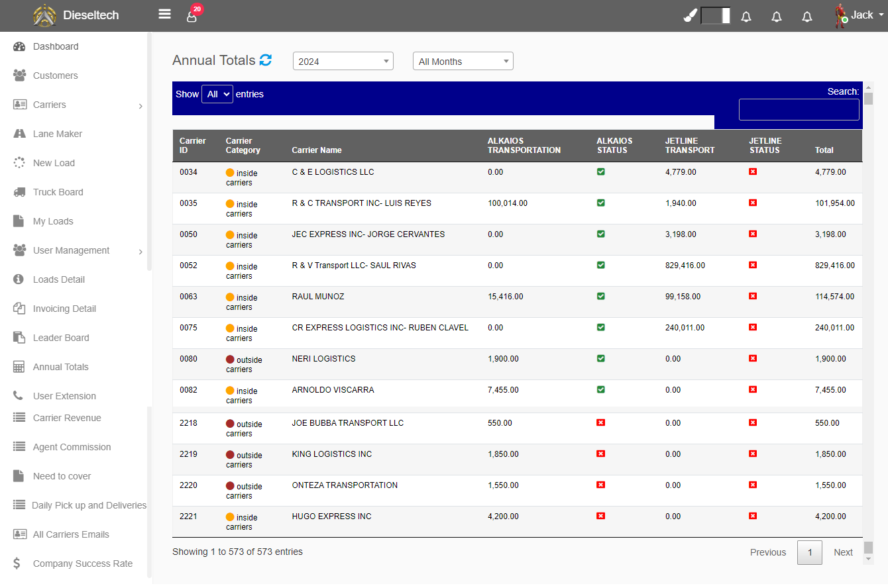This screenshot has width=888, height=588.
Task: Refresh Annual Totals with sync icon
Action: (x=265, y=60)
